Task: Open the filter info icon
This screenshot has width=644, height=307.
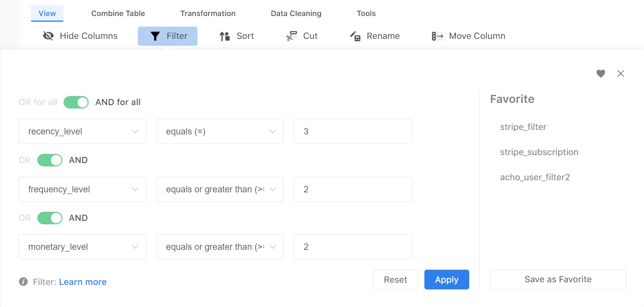Action: click(23, 282)
